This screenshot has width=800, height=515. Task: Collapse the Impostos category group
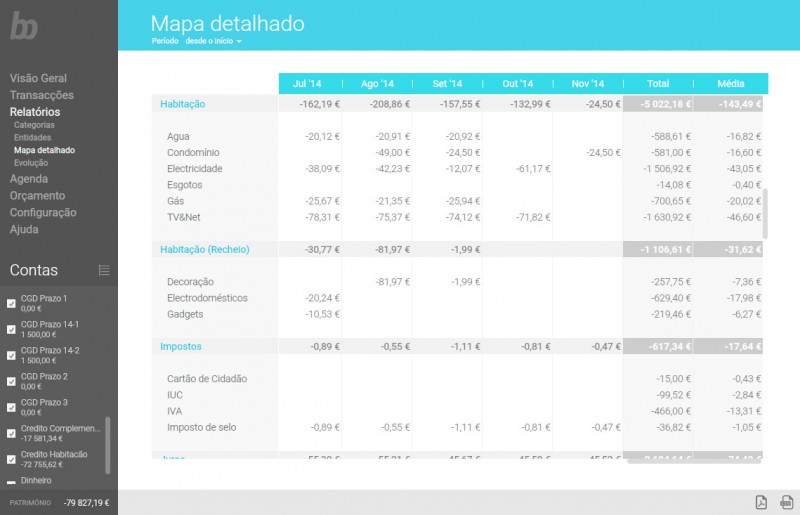pos(180,346)
